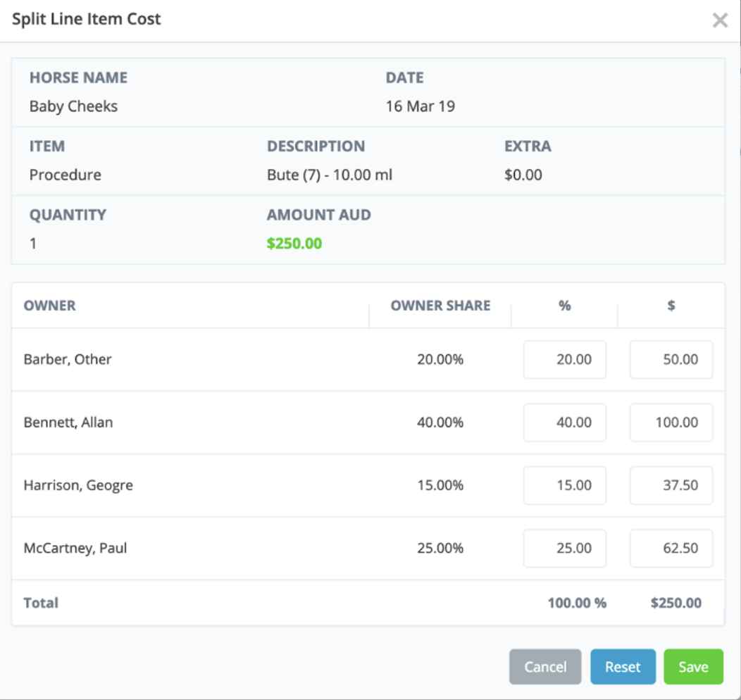Cancel the cost split
This screenshot has width=741, height=700.
pos(545,667)
